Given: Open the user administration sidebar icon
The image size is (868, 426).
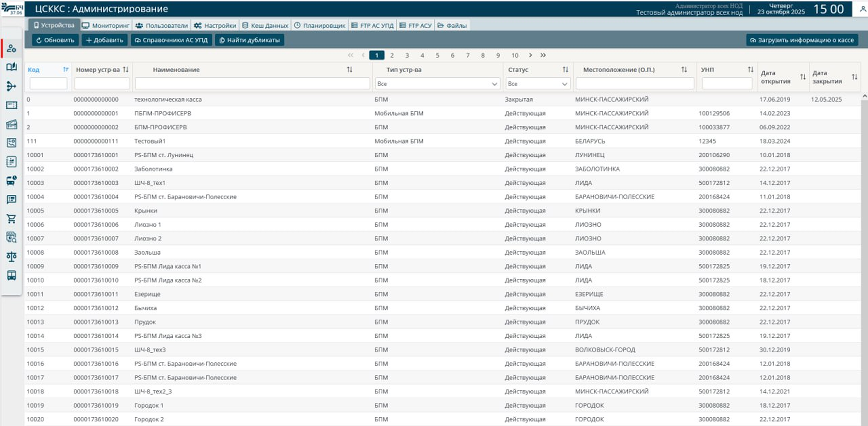Looking at the screenshot, I should pyautogui.click(x=11, y=48).
